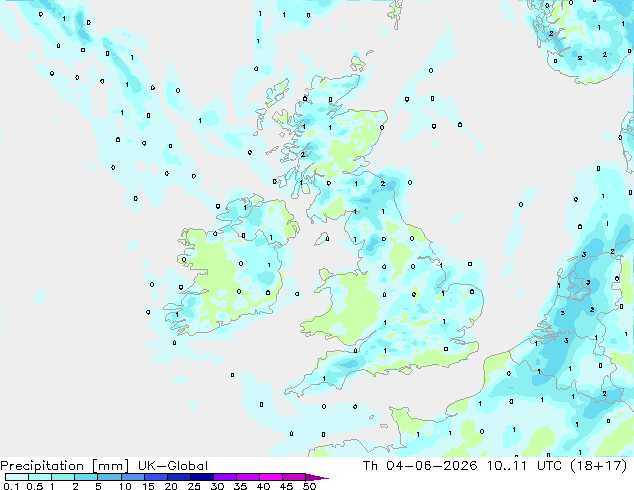Click the "(18+17)" forecast run text

(x=598, y=466)
